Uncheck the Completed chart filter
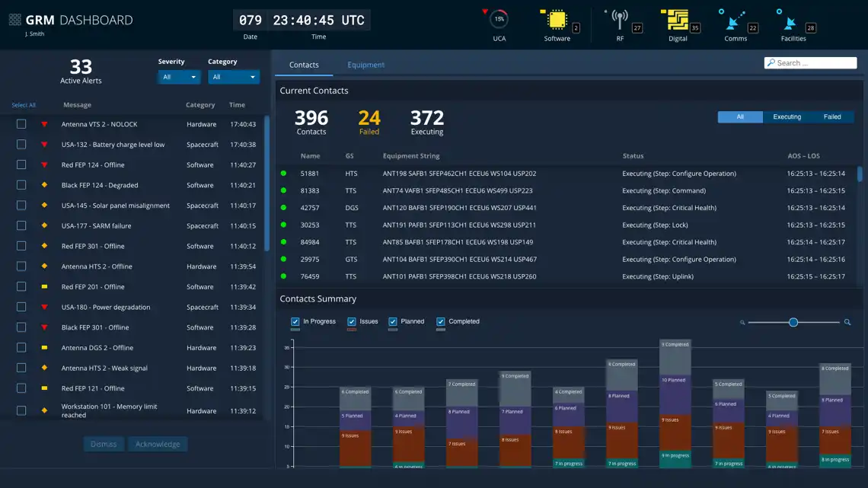The width and height of the screenshot is (868, 488). (x=441, y=321)
